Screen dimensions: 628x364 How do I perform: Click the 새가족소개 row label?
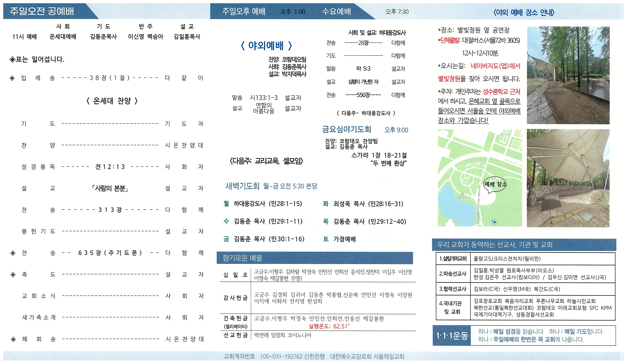coord(39,317)
